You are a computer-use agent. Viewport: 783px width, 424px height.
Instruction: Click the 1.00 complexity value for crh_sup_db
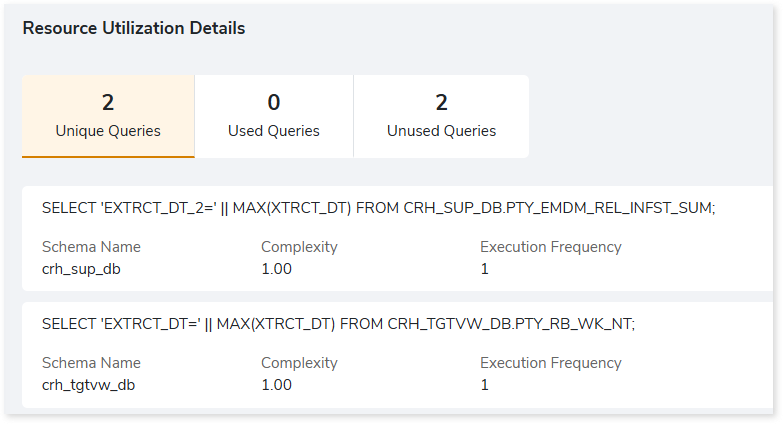[x=276, y=268]
